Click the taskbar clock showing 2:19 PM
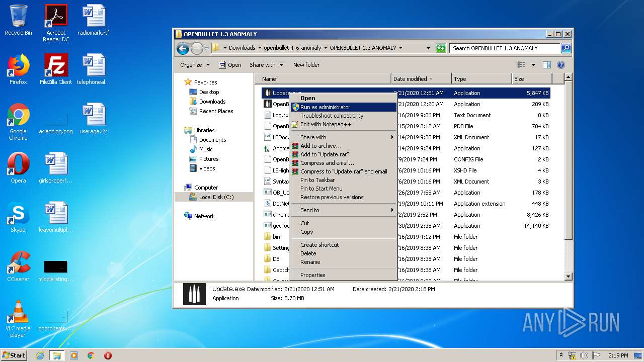This screenshot has height=362, width=644. 618,355
